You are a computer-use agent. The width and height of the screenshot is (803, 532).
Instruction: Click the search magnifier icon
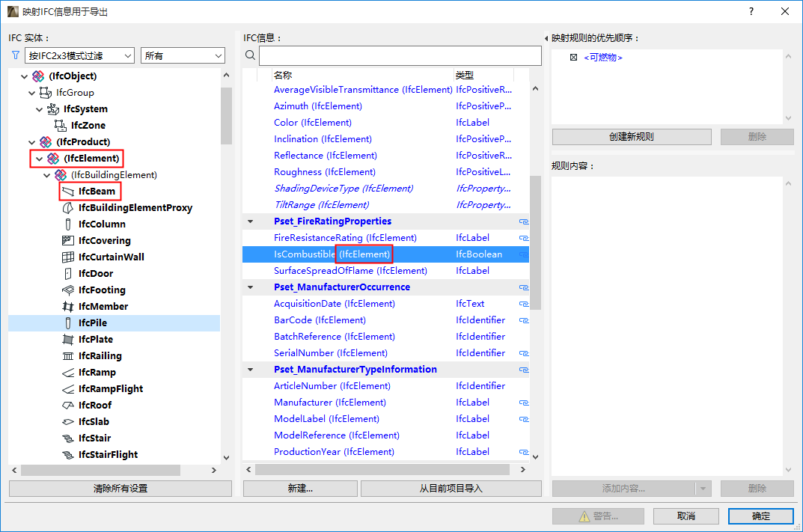[250, 55]
